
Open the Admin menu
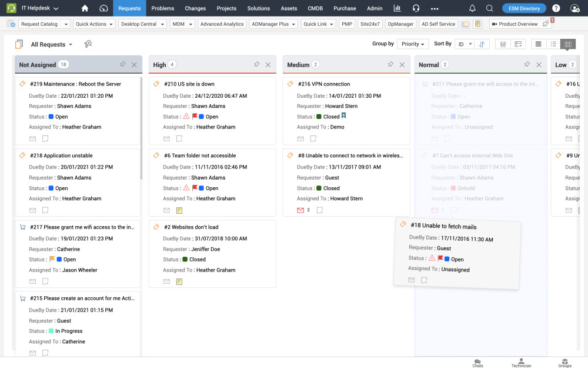point(375,8)
